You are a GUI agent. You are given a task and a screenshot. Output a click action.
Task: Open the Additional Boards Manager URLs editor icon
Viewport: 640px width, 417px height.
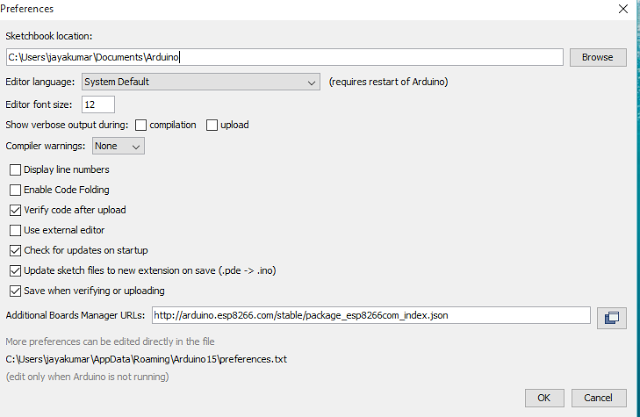[x=610, y=317]
